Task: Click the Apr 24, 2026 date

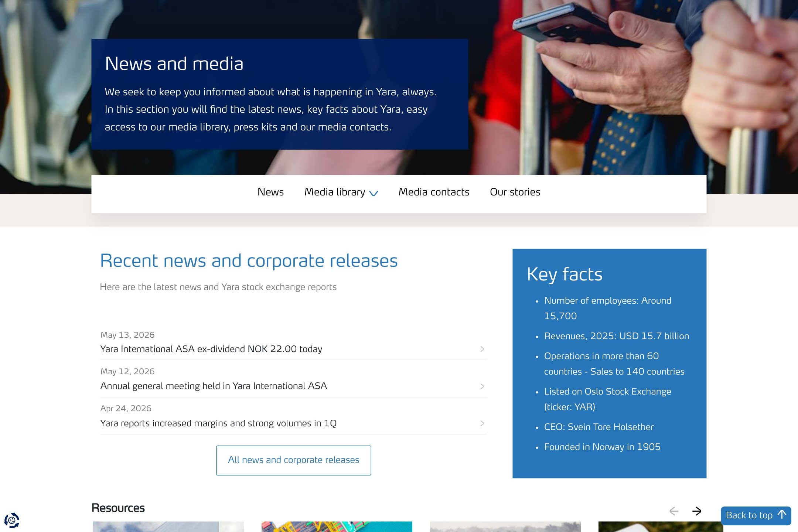Action: pos(126,409)
